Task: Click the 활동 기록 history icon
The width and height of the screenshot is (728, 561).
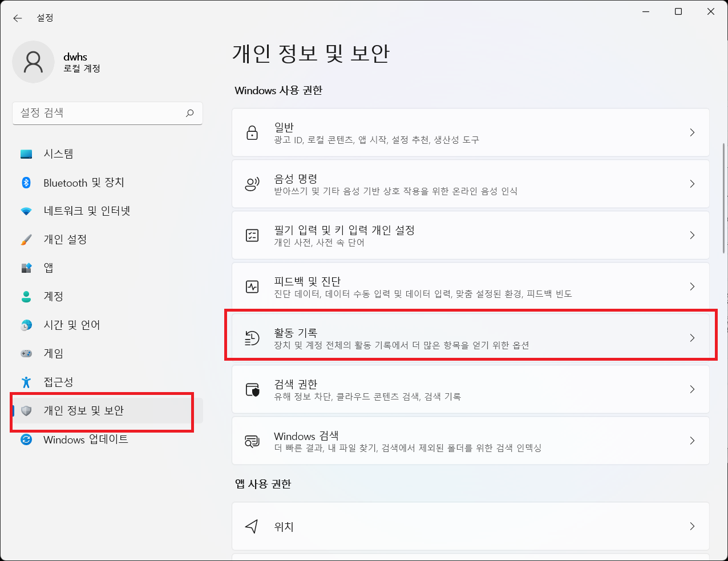Action: (252, 338)
